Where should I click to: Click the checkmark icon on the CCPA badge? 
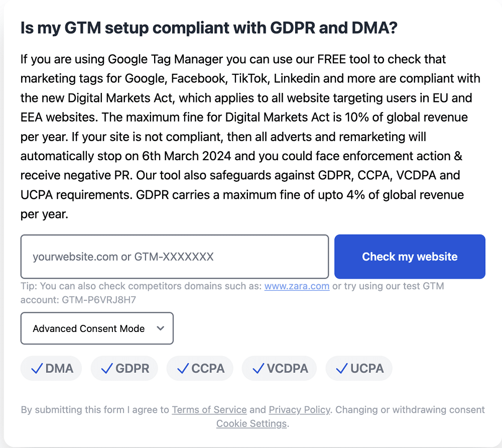(x=182, y=368)
